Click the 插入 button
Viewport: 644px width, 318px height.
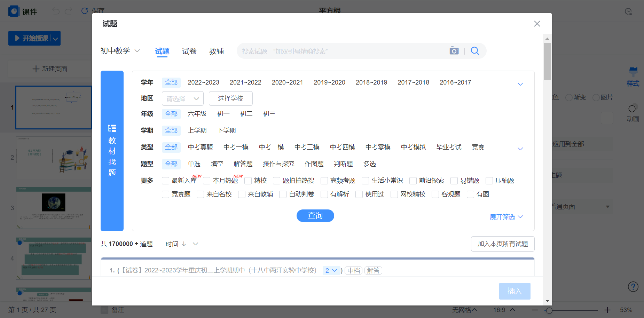point(515,291)
